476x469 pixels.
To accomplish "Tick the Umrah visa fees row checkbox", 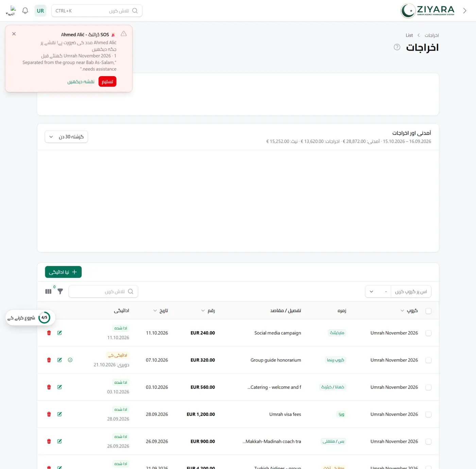I will (x=428, y=415).
